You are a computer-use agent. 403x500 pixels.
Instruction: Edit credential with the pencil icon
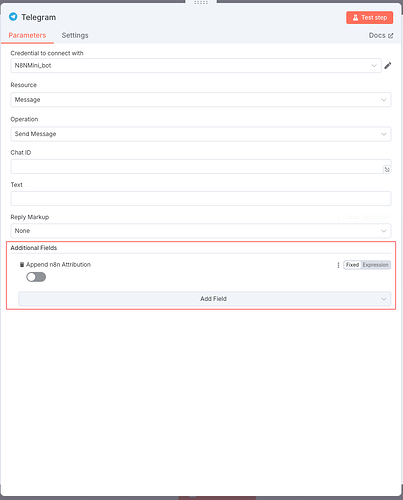pyautogui.click(x=388, y=66)
